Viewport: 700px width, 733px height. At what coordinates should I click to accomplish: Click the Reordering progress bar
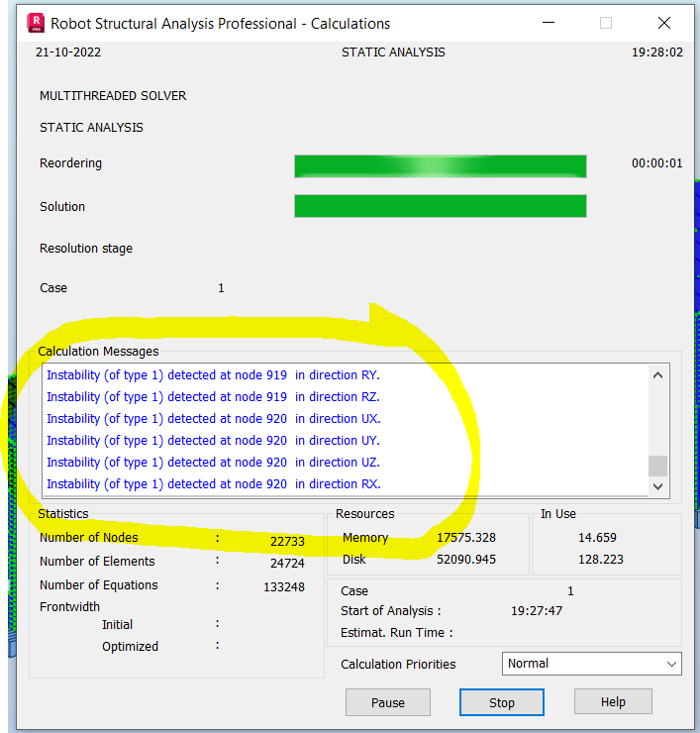(x=441, y=166)
